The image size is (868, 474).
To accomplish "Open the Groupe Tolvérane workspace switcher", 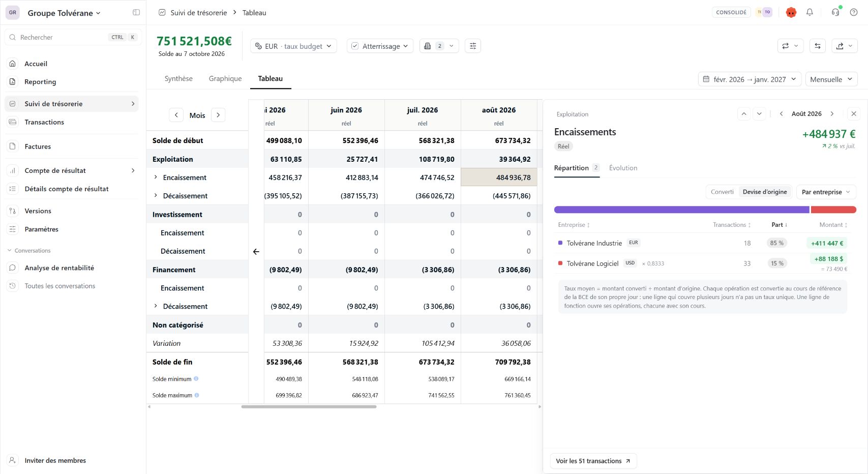I will tap(64, 13).
